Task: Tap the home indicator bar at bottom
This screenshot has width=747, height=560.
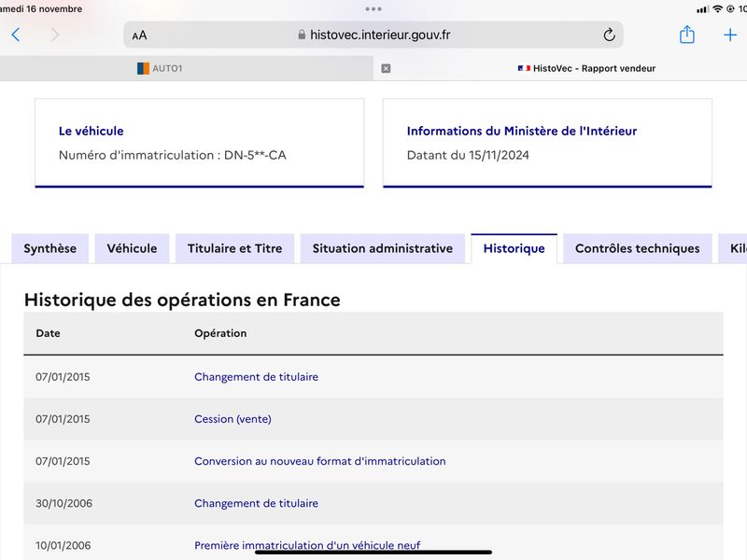Action: click(x=373, y=553)
